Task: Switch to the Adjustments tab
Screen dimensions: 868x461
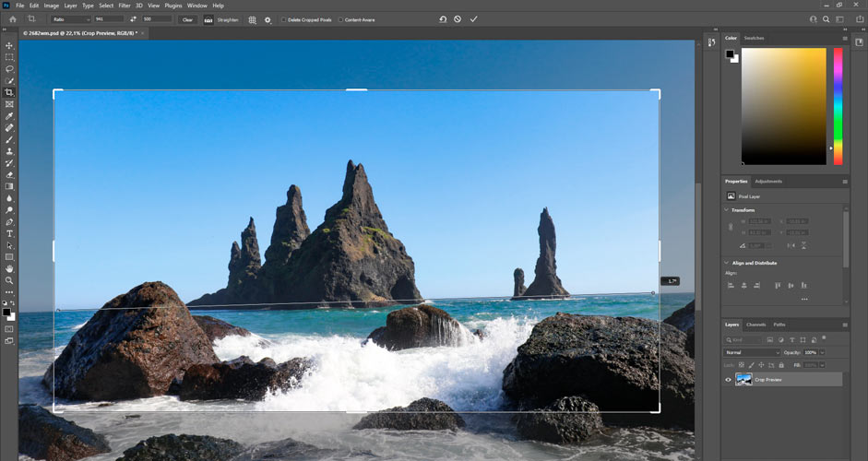Action: click(x=768, y=181)
